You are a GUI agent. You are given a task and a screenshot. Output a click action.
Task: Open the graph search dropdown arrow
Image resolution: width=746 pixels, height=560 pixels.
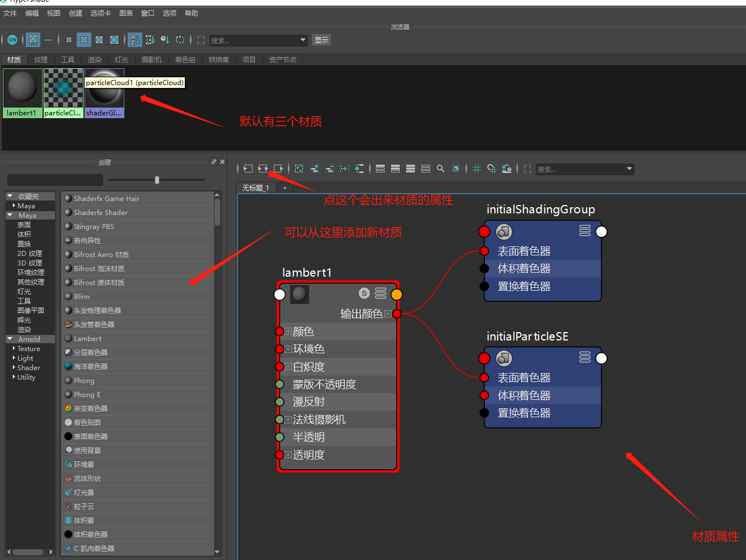630,169
